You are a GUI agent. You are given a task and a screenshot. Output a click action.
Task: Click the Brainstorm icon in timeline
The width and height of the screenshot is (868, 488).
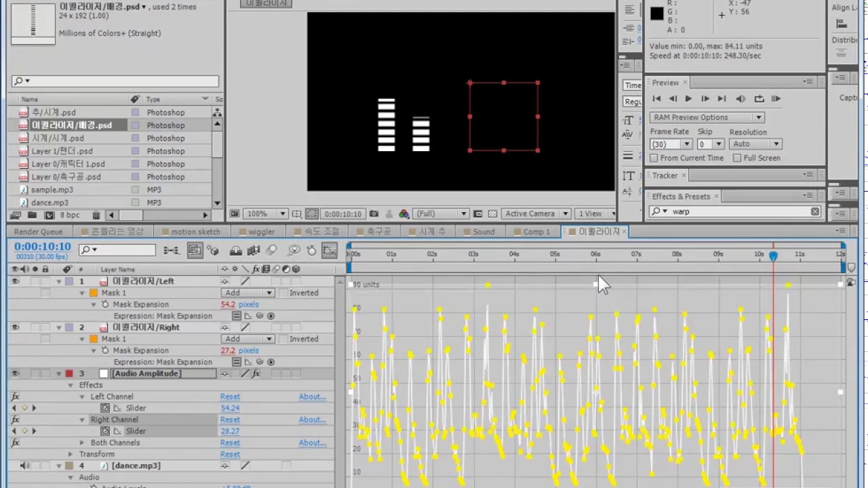[x=294, y=251]
